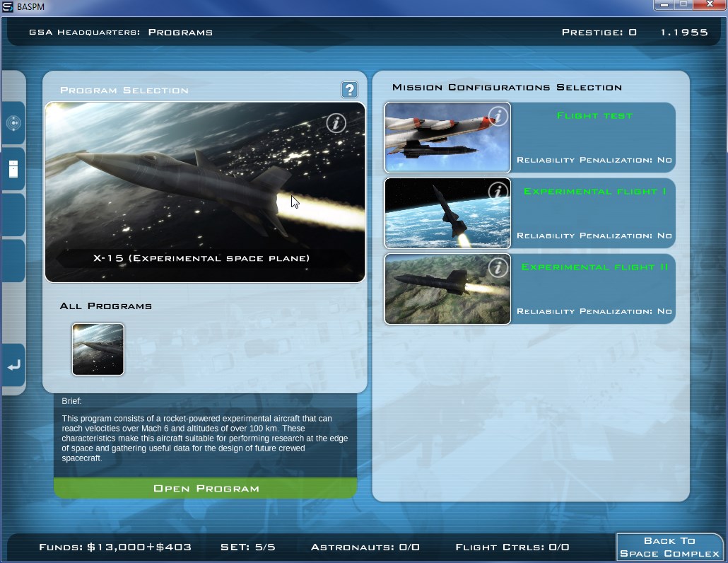Show info for Flight Test mission
728x563 pixels.
click(498, 116)
